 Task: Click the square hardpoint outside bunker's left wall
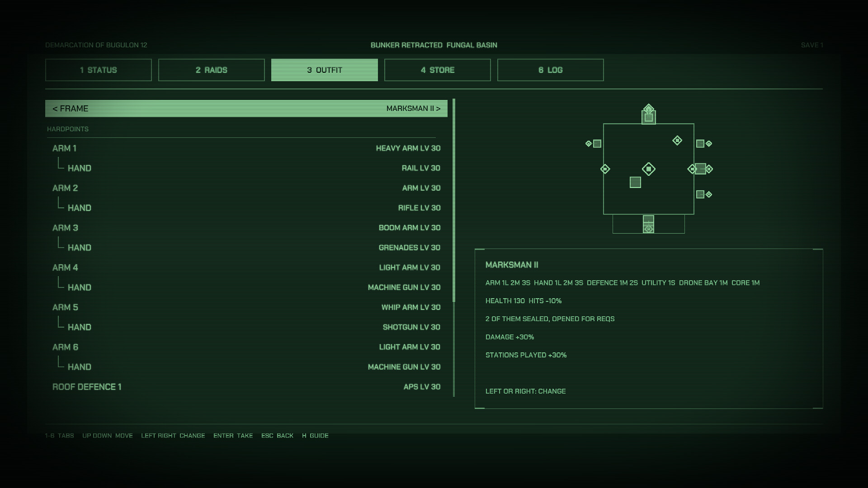point(597,144)
